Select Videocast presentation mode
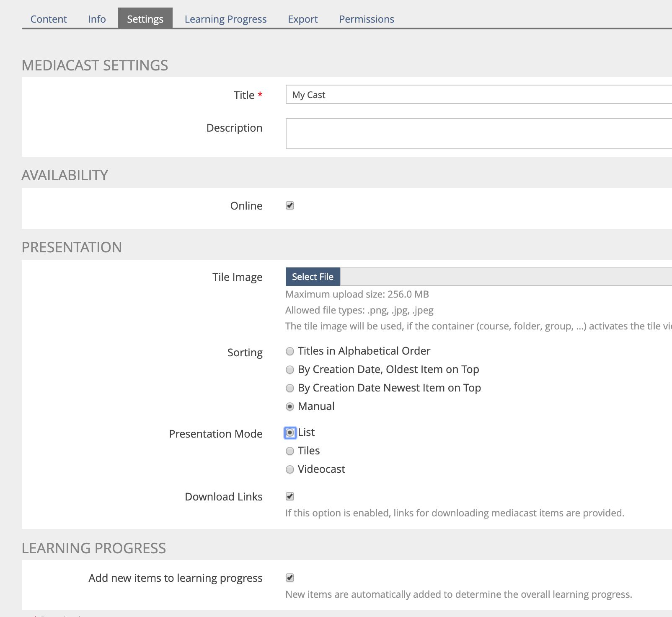The height and width of the screenshot is (617, 672). point(290,469)
